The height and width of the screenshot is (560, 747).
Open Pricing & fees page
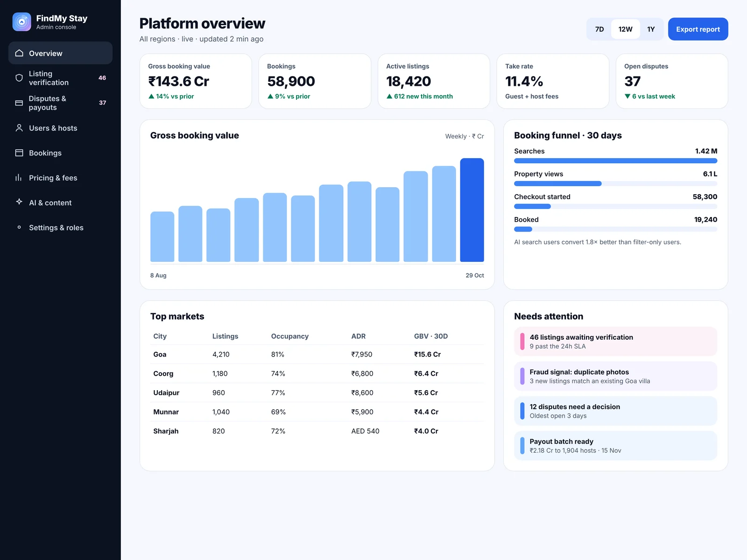point(60,178)
